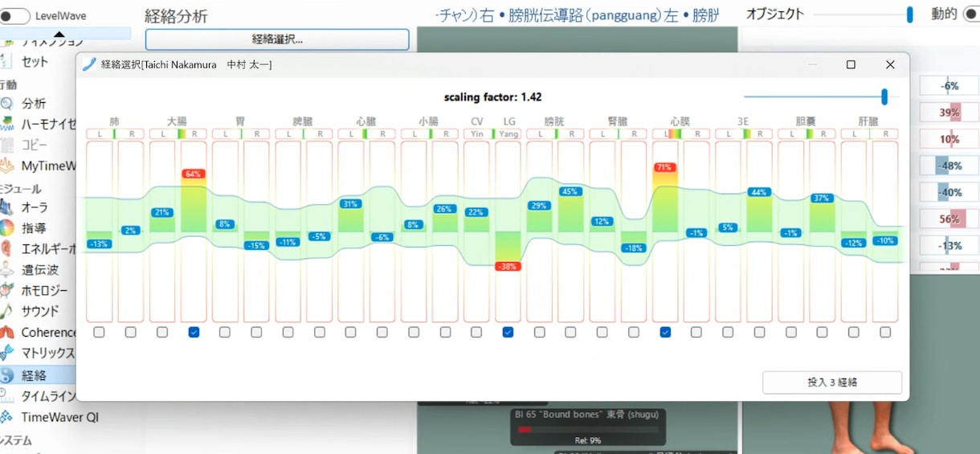This screenshot has height=454, width=980.
Task: Adjust the scaling factor slider
Action: pos(884,97)
